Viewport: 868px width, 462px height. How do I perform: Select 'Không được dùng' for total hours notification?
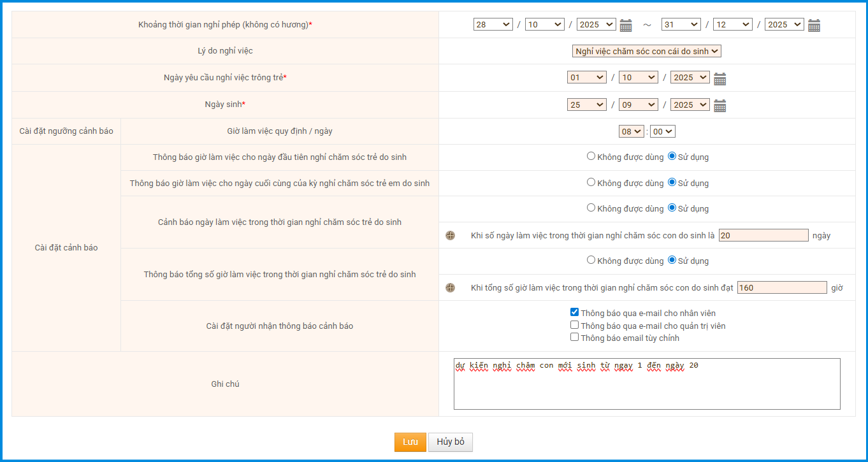pos(591,260)
